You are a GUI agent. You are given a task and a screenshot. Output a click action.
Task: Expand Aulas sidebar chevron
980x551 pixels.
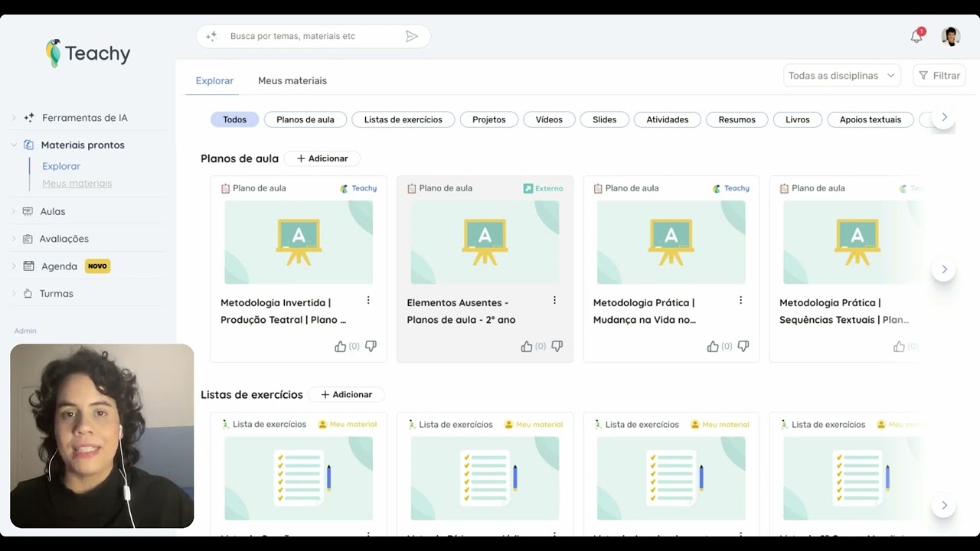click(14, 211)
